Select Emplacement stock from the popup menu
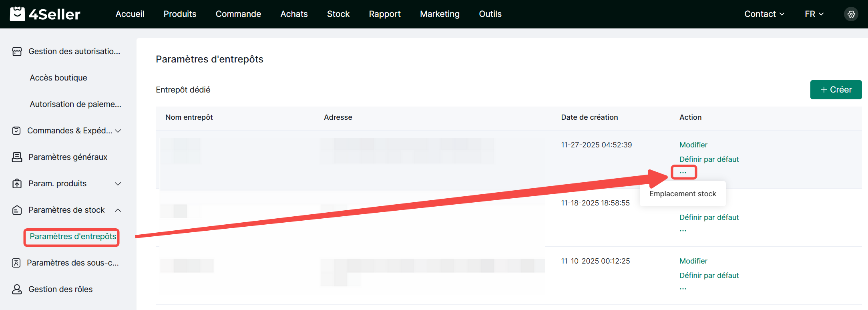The image size is (868, 310). [683, 194]
